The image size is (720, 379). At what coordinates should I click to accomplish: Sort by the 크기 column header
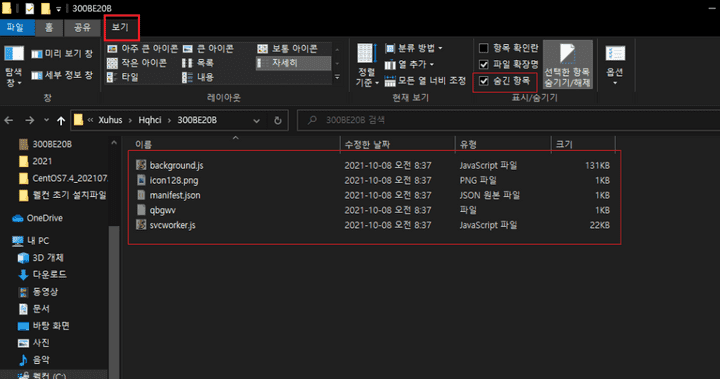point(583,144)
